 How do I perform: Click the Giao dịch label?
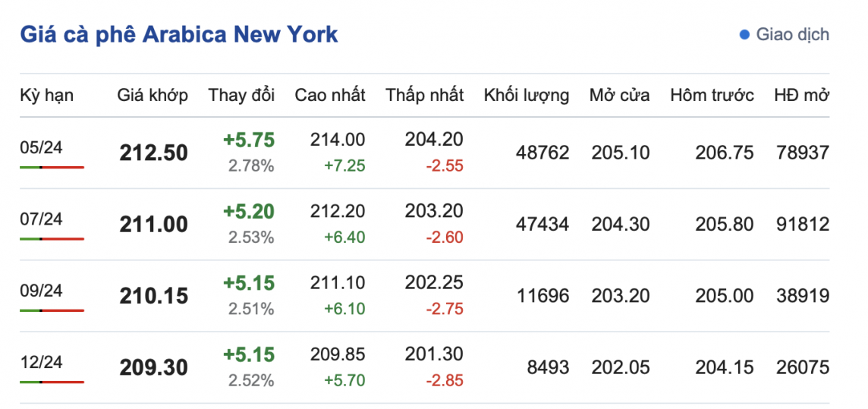pos(792,35)
